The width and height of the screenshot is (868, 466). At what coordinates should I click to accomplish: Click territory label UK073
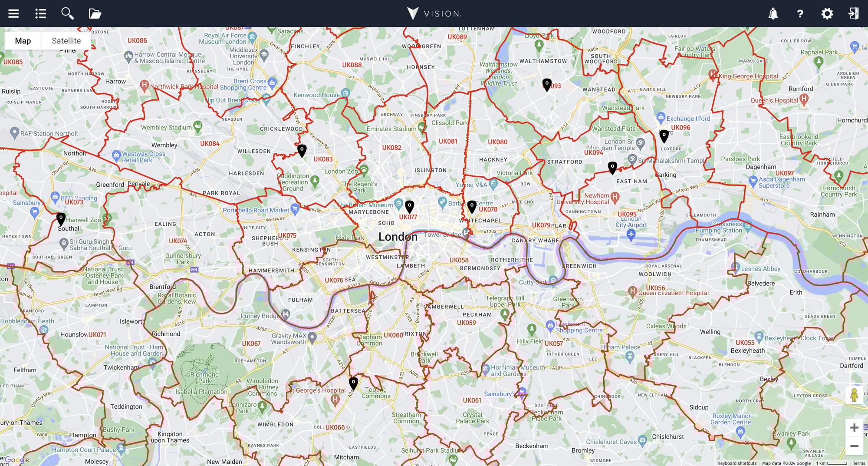74,202
